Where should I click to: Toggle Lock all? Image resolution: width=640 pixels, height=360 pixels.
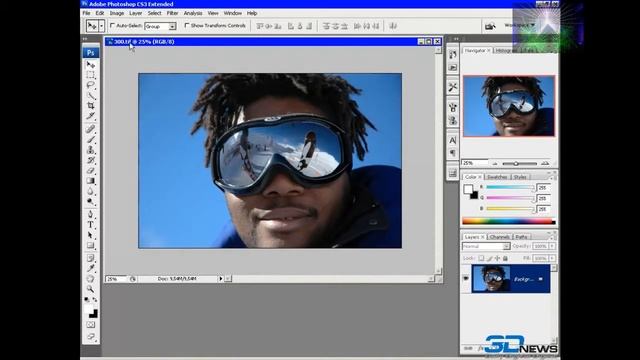(x=505, y=258)
